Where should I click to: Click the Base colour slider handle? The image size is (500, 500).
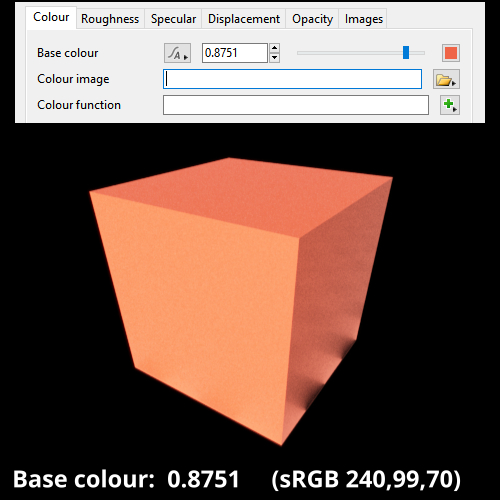[x=406, y=53]
